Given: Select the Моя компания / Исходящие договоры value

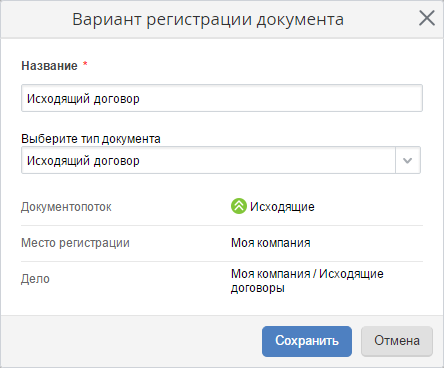Looking at the screenshot, I should click(x=307, y=281).
